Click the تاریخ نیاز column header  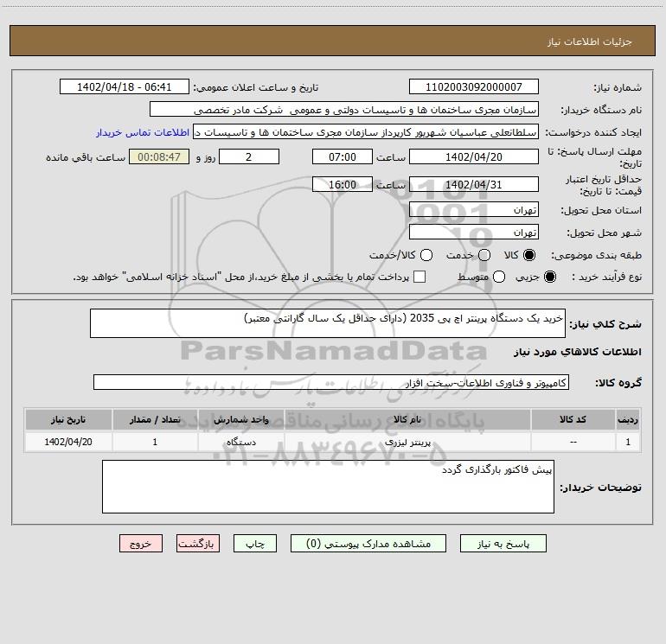(x=68, y=419)
